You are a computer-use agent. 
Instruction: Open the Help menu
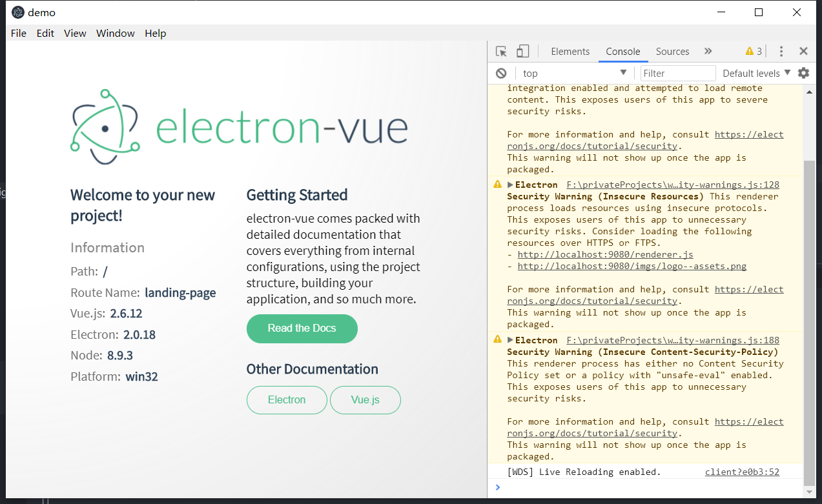click(156, 33)
